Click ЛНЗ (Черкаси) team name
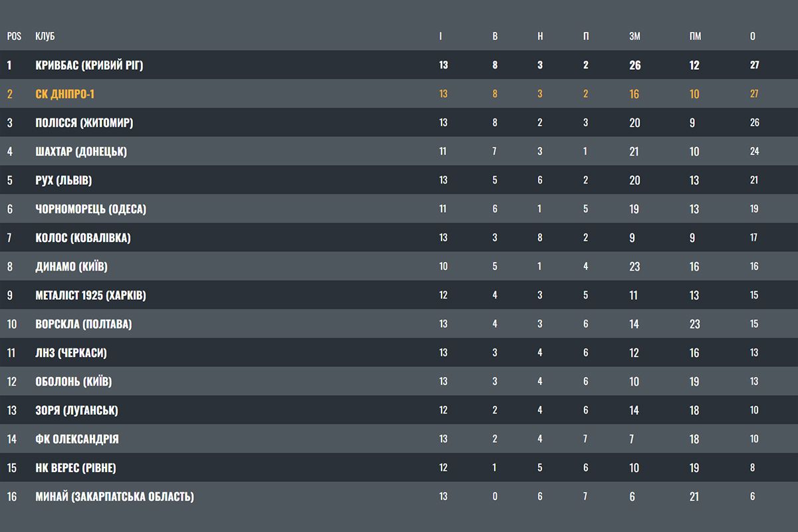 pyautogui.click(x=71, y=353)
